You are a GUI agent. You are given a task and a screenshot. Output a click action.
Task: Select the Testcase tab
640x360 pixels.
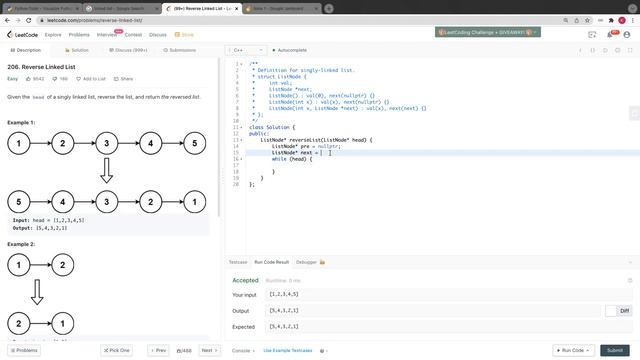coord(238,262)
